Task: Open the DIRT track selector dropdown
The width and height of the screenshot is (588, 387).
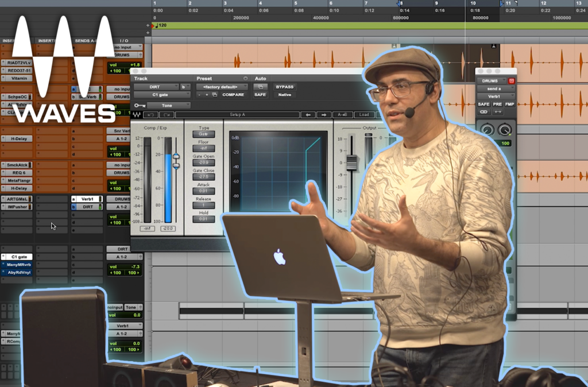Action: [x=156, y=87]
